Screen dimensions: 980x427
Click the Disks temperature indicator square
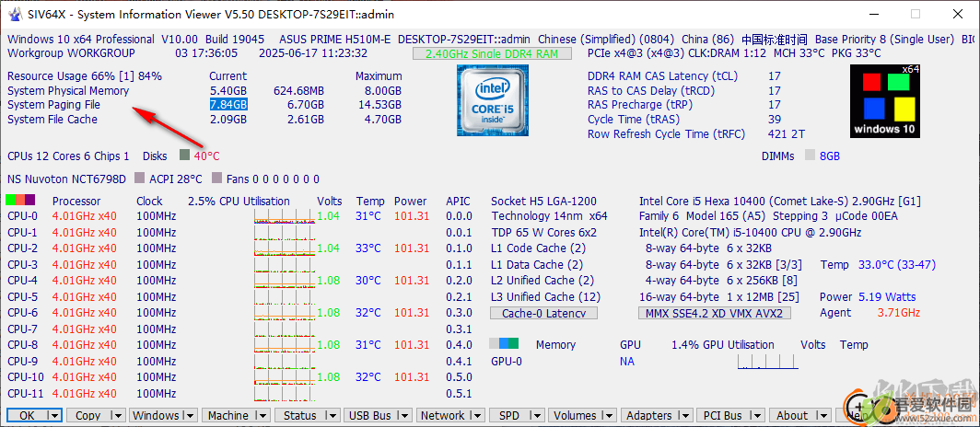tap(184, 155)
